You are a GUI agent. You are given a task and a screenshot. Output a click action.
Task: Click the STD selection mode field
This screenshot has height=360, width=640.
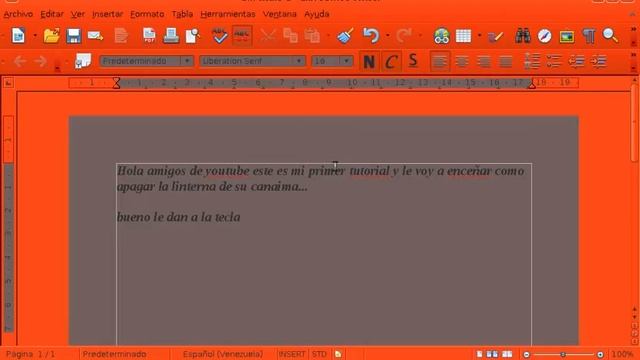pyautogui.click(x=319, y=354)
